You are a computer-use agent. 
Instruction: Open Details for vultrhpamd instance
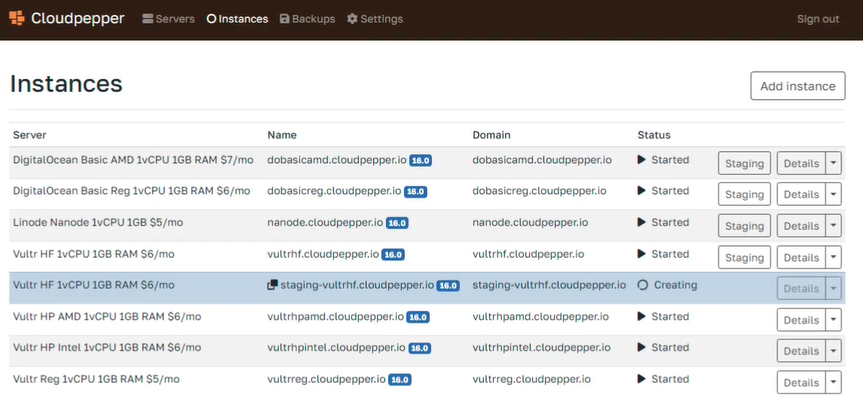pyautogui.click(x=801, y=320)
